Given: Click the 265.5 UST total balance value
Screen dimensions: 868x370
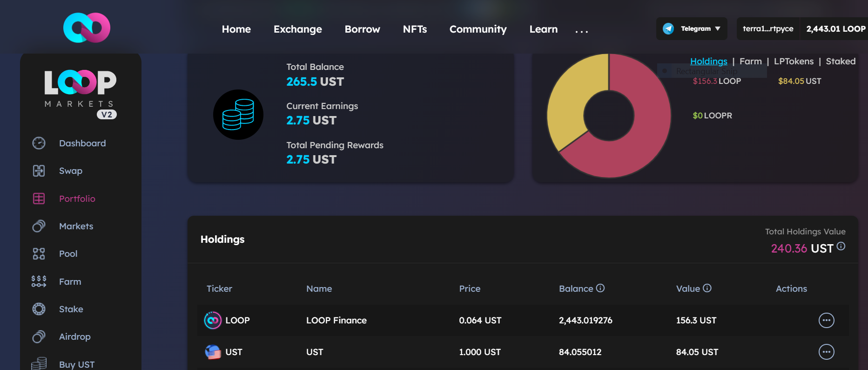Looking at the screenshot, I should point(315,82).
